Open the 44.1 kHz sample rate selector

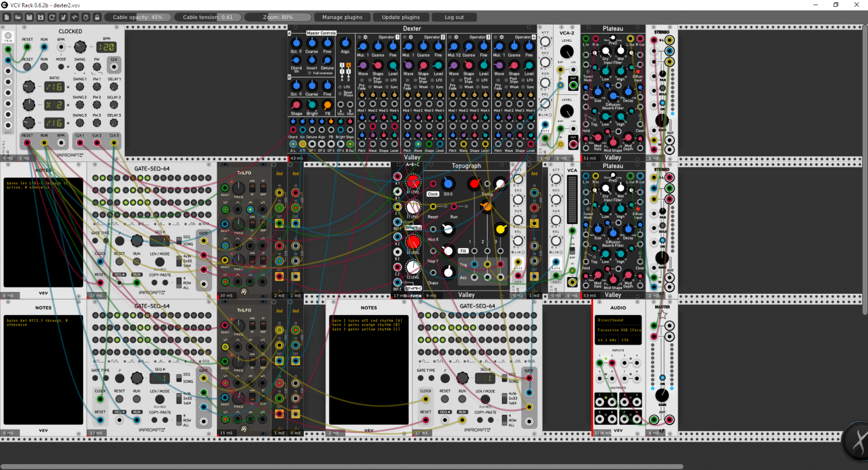(x=607, y=340)
